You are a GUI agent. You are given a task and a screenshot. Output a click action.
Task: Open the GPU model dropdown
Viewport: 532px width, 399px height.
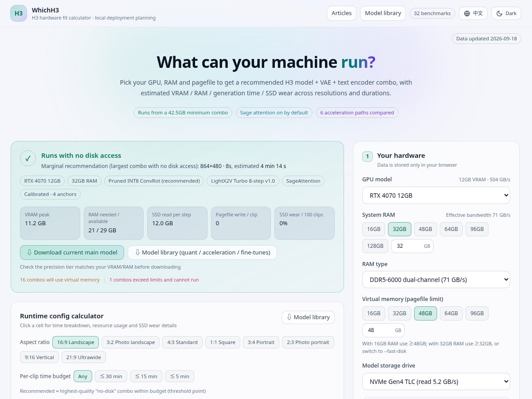[436, 196]
